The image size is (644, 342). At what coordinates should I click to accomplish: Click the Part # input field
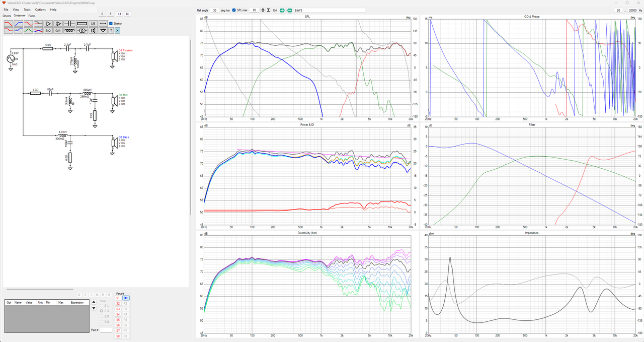pos(106,330)
